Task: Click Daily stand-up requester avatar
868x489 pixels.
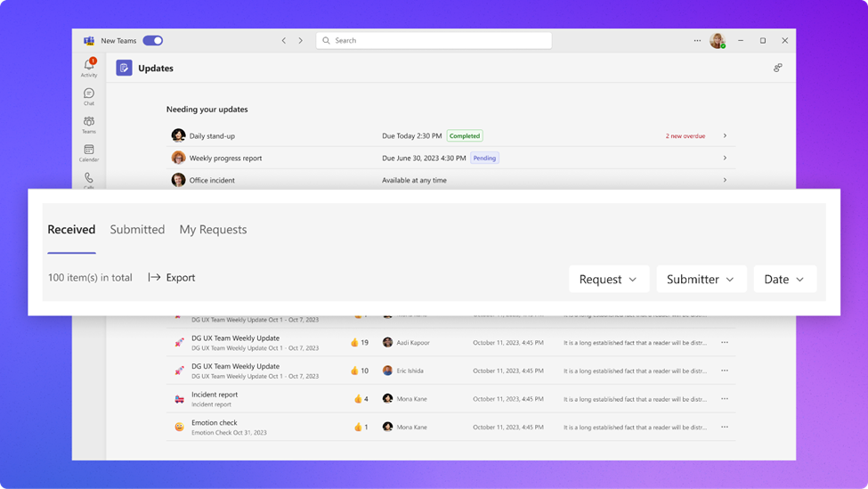Action: 178,135
